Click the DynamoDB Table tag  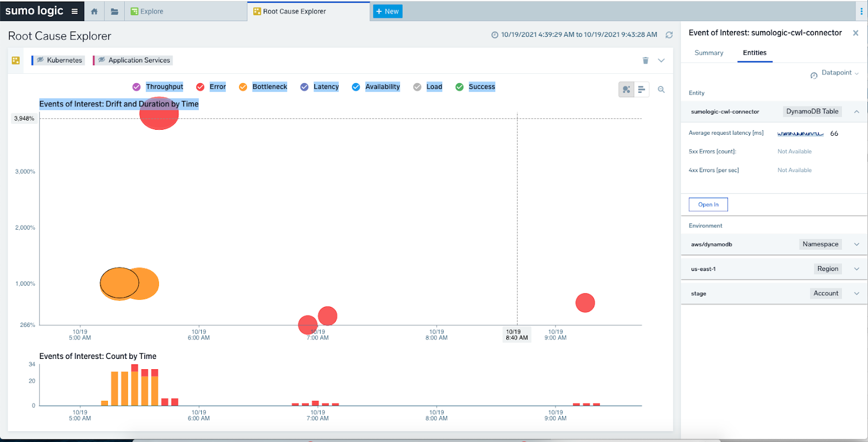tap(812, 111)
